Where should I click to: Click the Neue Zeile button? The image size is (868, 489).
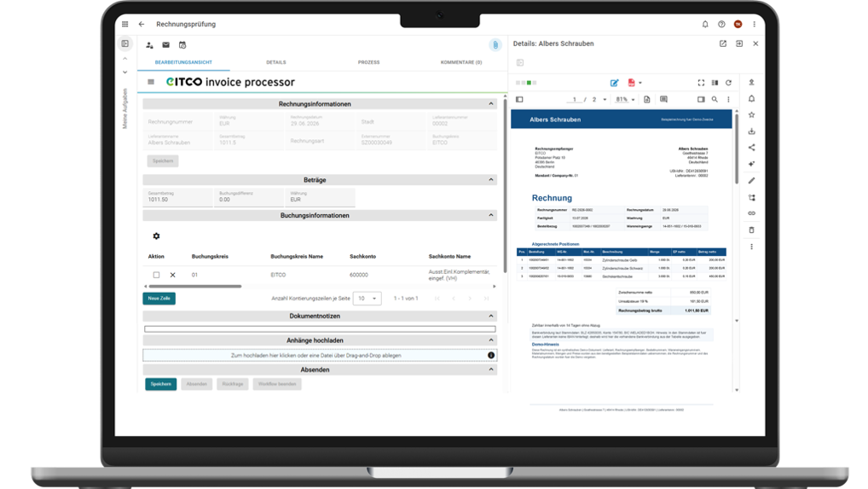[x=159, y=299]
